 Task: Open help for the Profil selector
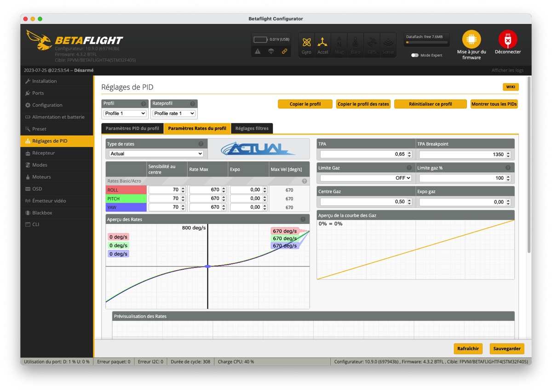click(x=144, y=104)
